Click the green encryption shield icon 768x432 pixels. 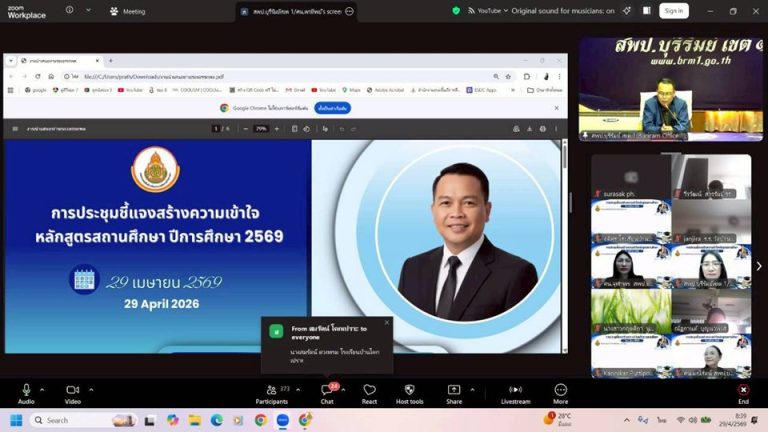456,11
